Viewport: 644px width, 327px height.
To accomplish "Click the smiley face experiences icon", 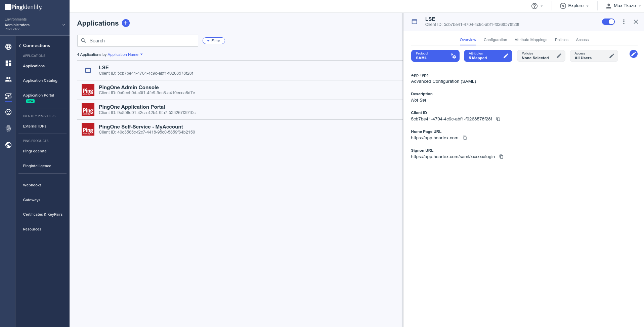I will pos(8,112).
